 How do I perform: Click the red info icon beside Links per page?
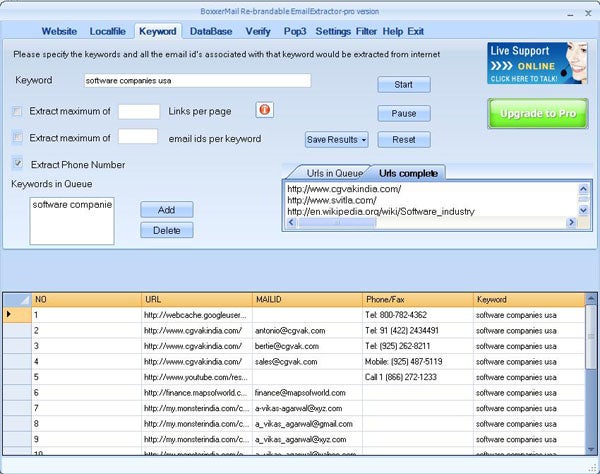point(265,110)
